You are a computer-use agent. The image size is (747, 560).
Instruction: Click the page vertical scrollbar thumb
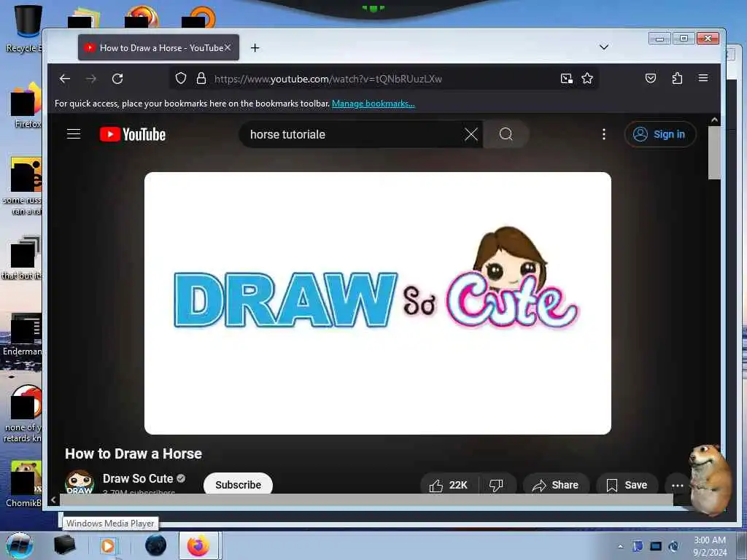pos(714,153)
